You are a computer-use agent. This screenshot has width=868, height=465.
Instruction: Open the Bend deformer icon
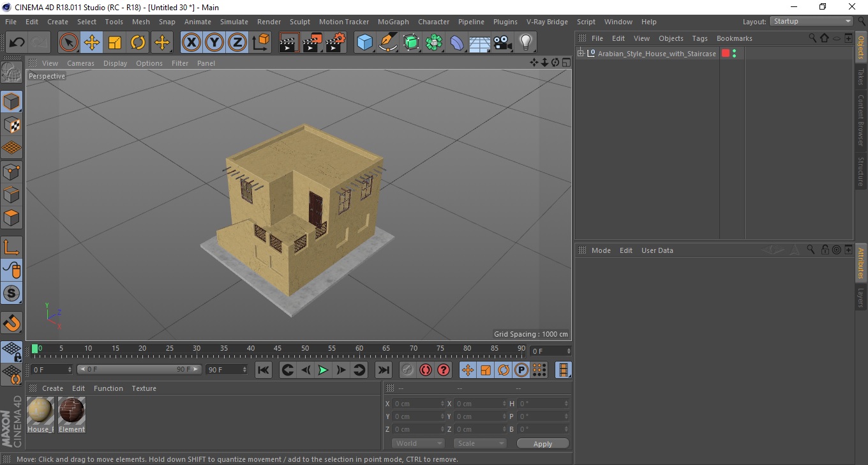[457, 43]
